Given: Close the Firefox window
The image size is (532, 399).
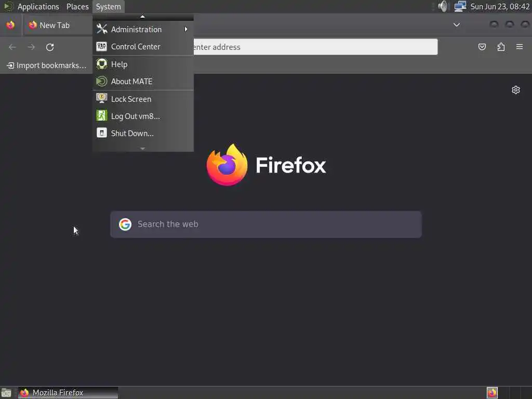Looking at the screenshot, I should pos(525,24).
